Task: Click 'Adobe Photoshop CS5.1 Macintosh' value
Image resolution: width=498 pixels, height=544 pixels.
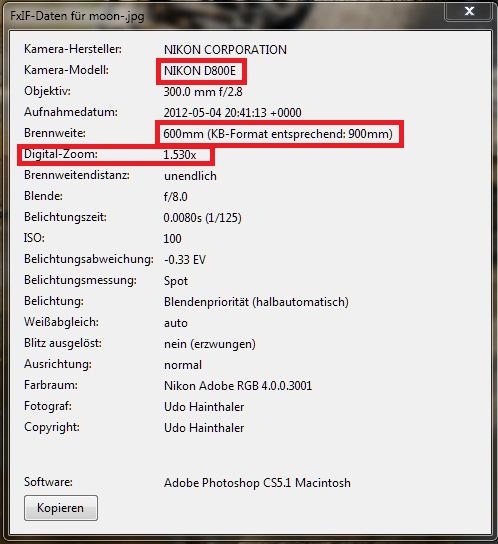Action: (257, 483)
